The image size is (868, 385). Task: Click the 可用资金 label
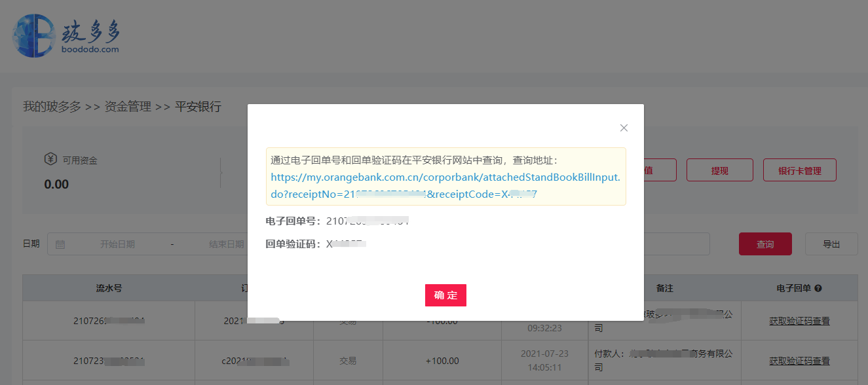coord(80,160)
